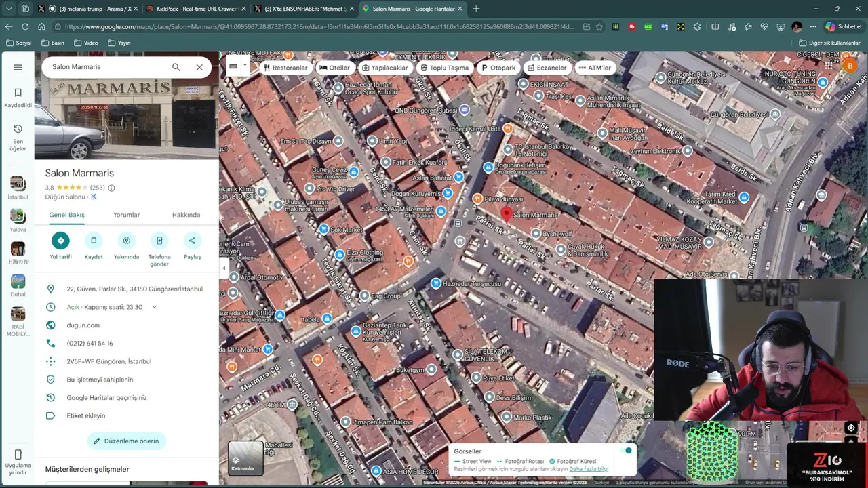The width and height of the screenshot is (868, 488).
Task: Click the phone number (0212) 641 54 16
Action: pos(90,344)
